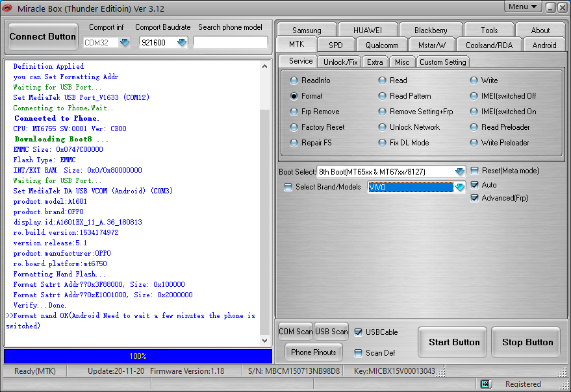
Task: Click the COM Scan button
Action: [x=296, y=332]
